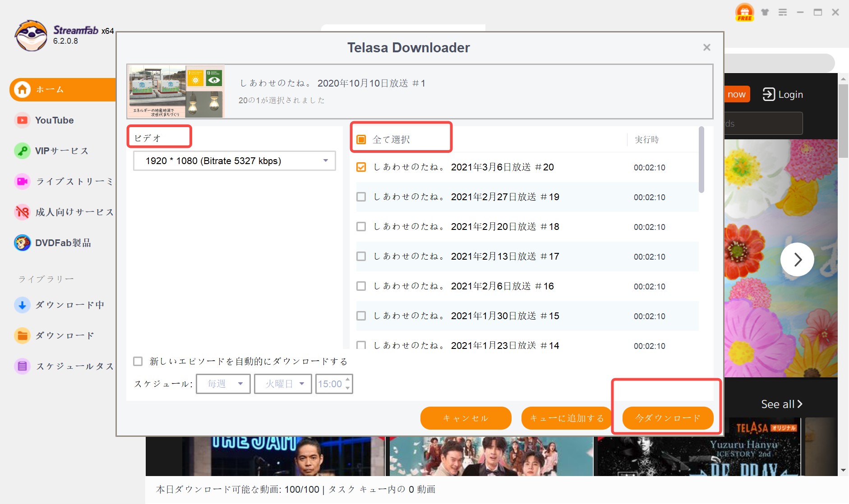Image resolution: width=849 pixels, height=504 pixels.
Task: Open the Home sidebar item
Action: (63, 89)
